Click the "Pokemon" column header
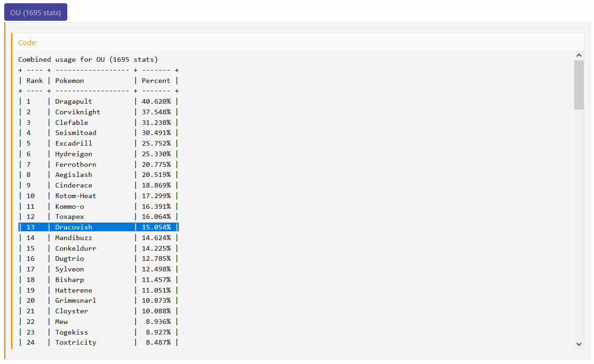 [70, 81]
